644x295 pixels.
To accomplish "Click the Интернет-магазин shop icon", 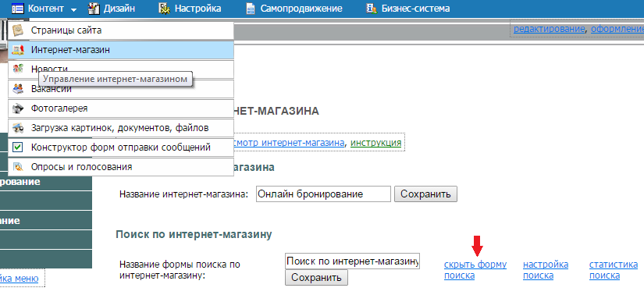I will 18,50.
